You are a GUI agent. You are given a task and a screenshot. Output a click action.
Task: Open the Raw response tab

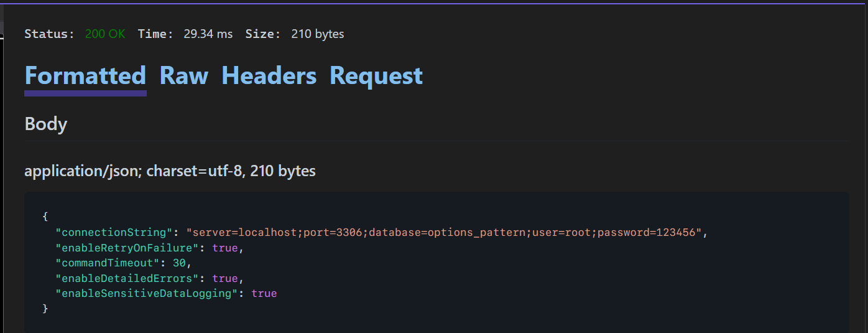coord(183,76)
